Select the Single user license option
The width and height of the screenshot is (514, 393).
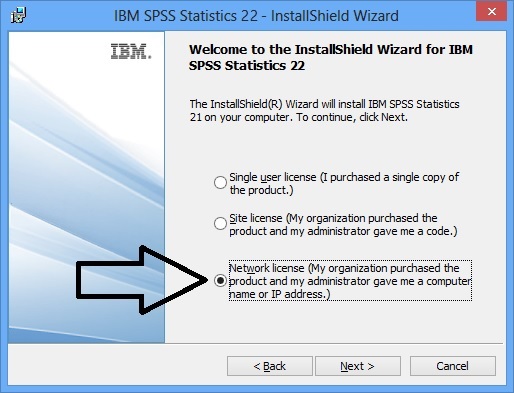tap(220, 182)
